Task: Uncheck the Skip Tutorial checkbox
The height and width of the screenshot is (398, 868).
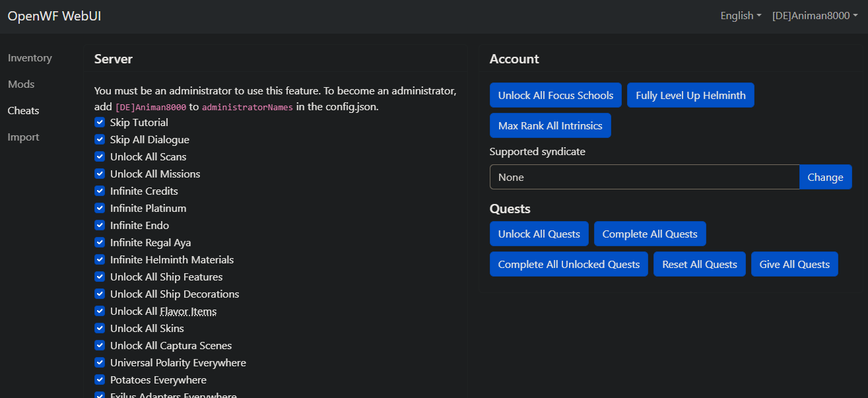Action: (100, 123)
